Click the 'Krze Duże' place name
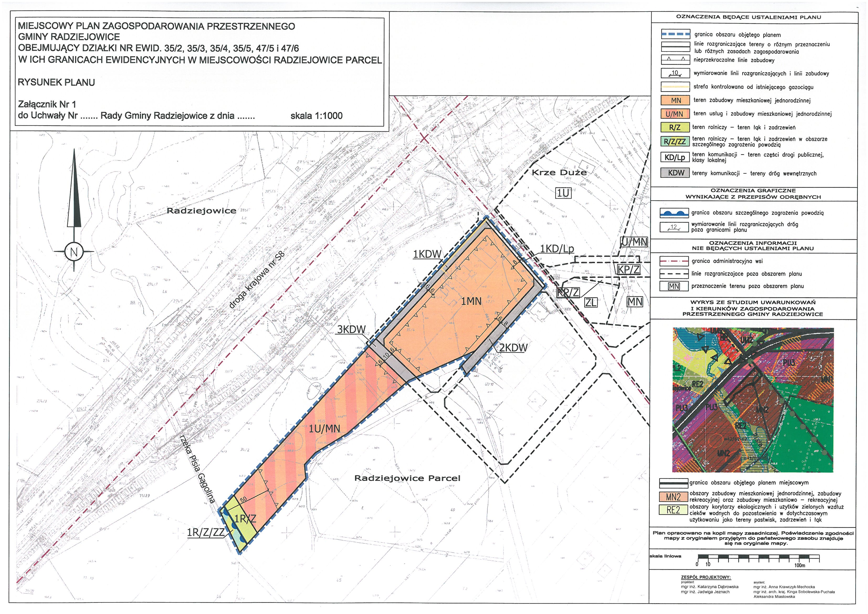 coord(559,173)
